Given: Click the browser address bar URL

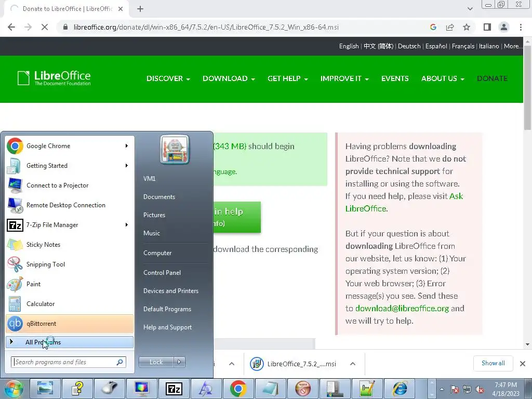Looking at the screenshot, I should 206,27.
